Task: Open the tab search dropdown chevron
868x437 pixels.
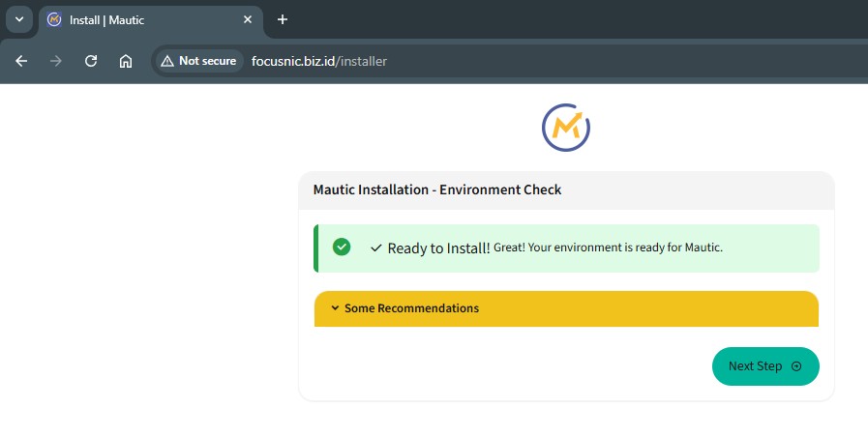Action: [19, 19]
